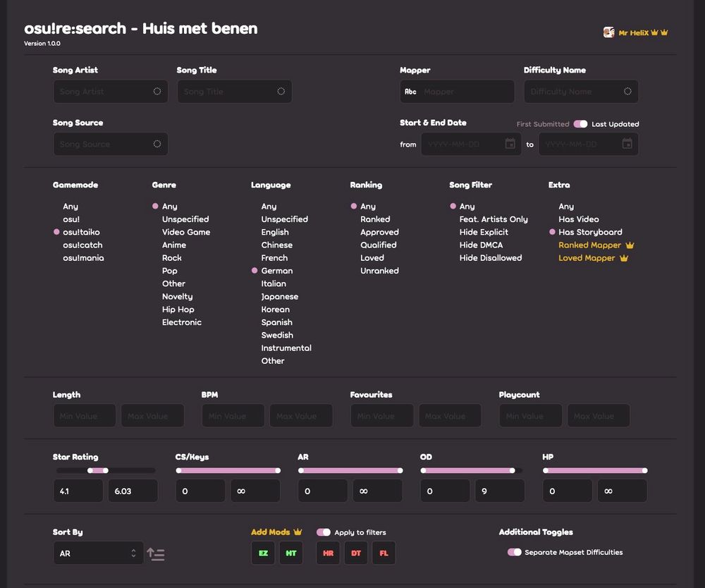Enable the DT mod
Image resolution: width=705 pixels, height=588 pixels.
[x=356, y=553]
